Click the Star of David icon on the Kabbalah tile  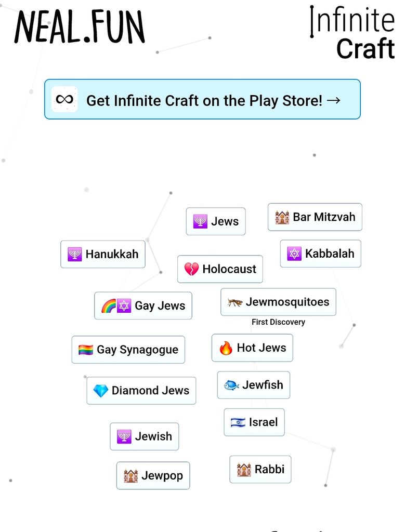pyautogui.click(x=294, y=254)
